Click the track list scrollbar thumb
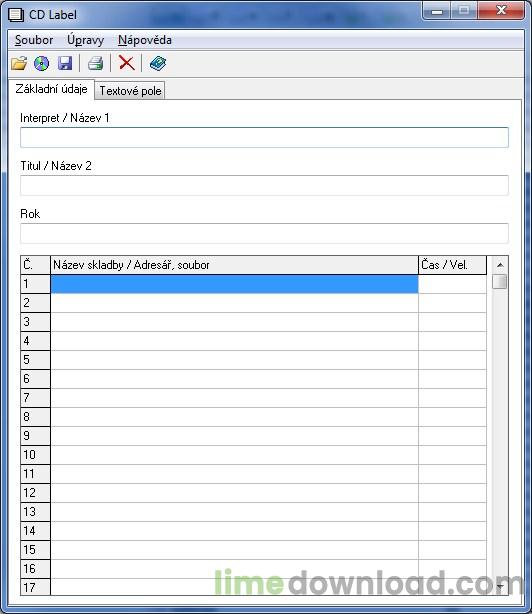Screen dimensions: 532x614 (500, 282)
